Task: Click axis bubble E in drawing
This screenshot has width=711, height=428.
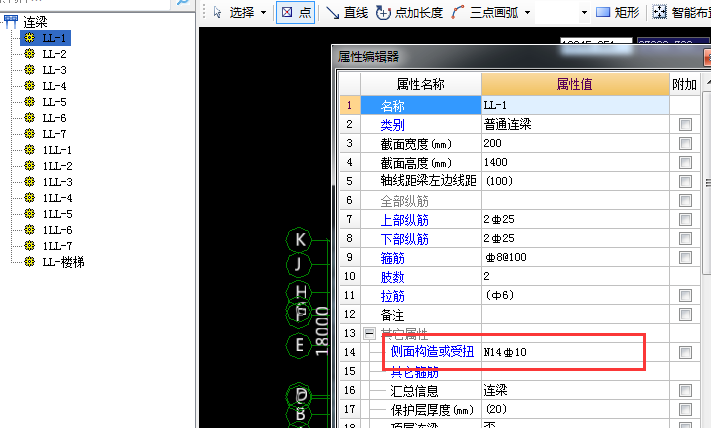Action: pyautogui.click(x=299, y=345)
